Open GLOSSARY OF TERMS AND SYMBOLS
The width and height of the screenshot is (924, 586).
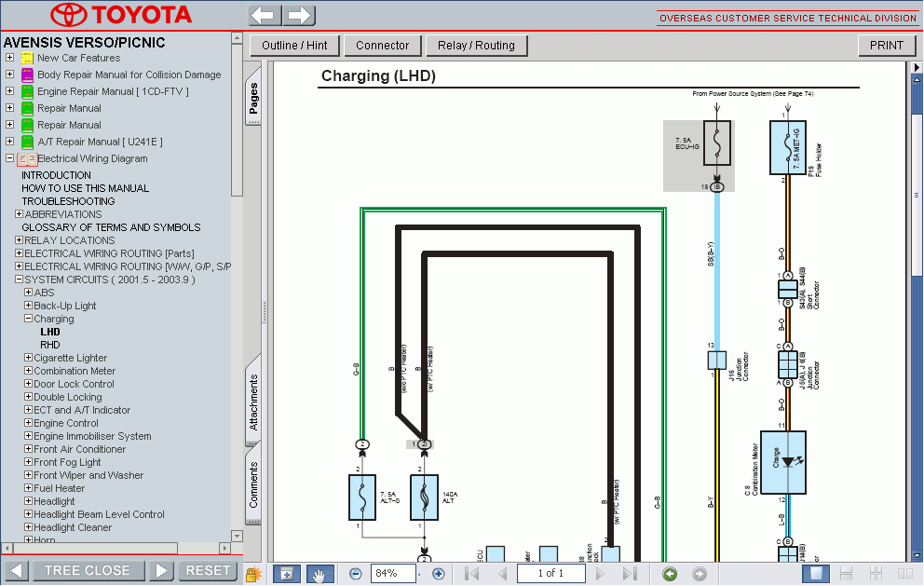point(112,227)
